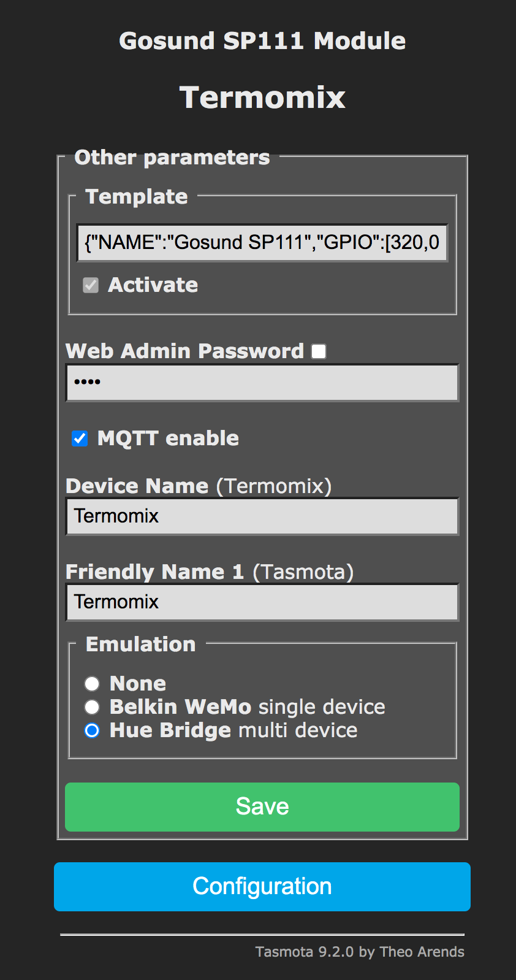This screenshot has width=516, height=980.
Task: Click the 'Termomix' page title heading
Action: 262,98
